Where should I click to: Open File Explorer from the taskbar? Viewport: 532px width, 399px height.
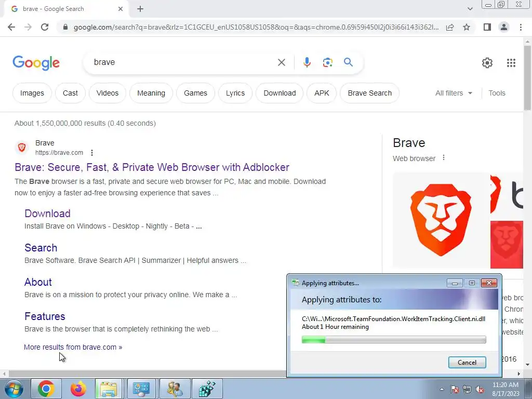(109, 389)
